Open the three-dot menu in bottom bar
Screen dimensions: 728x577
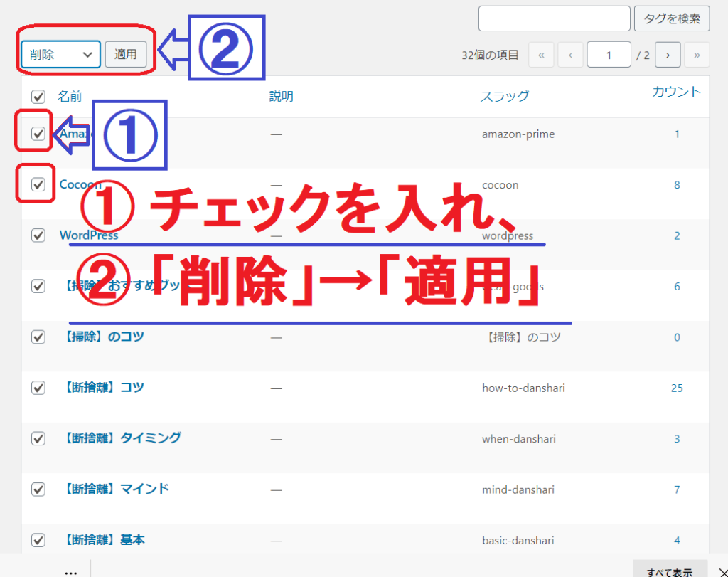click(70, 572)
